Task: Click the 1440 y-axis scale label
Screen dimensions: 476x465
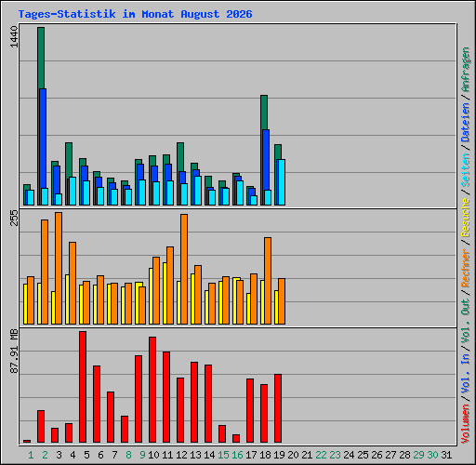Action: [14, 36]
